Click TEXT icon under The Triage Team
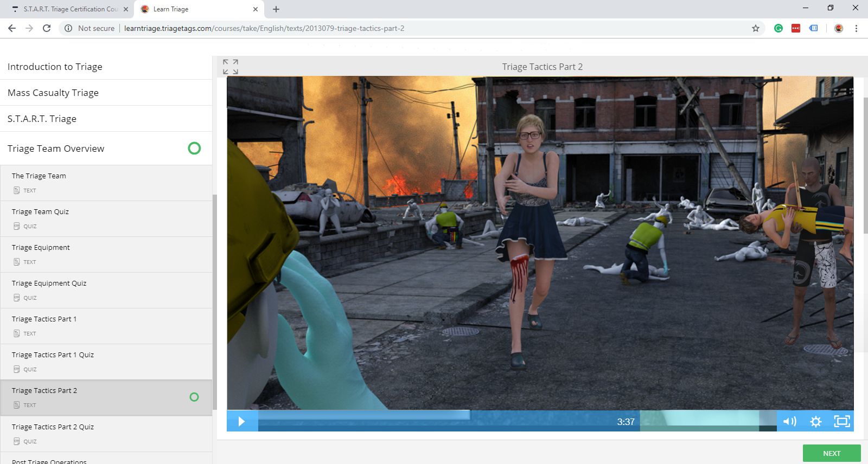The image size is (868, 464). pyautogui.click(x=16, y=190)
